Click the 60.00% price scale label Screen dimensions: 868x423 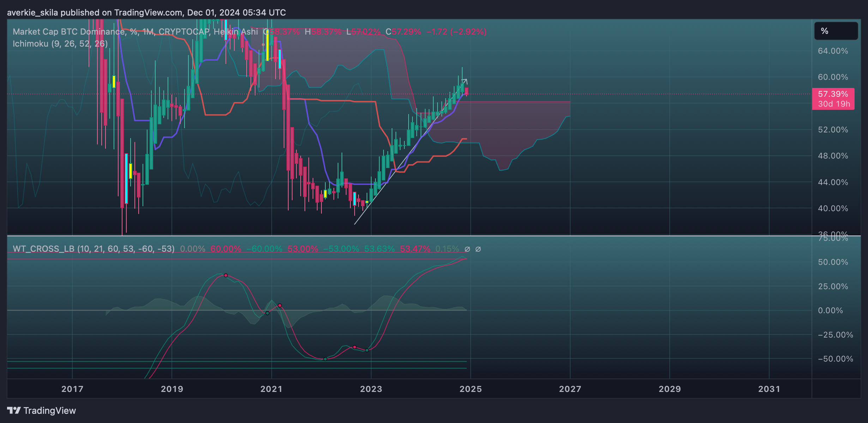pos(833,77)
